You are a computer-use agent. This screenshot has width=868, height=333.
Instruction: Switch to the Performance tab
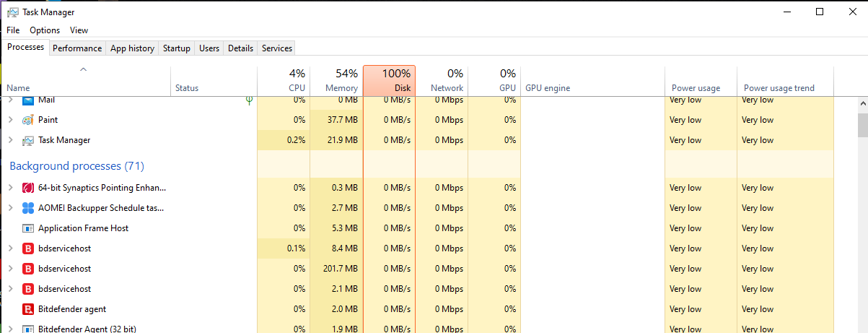77,48
